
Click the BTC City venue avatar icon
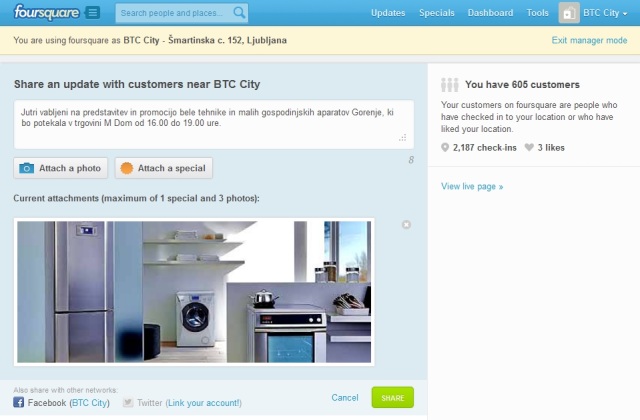569,13
